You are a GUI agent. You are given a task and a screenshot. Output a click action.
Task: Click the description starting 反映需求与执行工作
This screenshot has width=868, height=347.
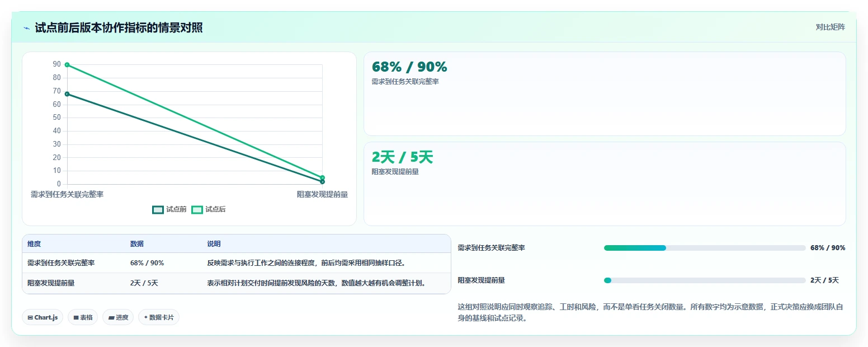(x=306, y=263)
